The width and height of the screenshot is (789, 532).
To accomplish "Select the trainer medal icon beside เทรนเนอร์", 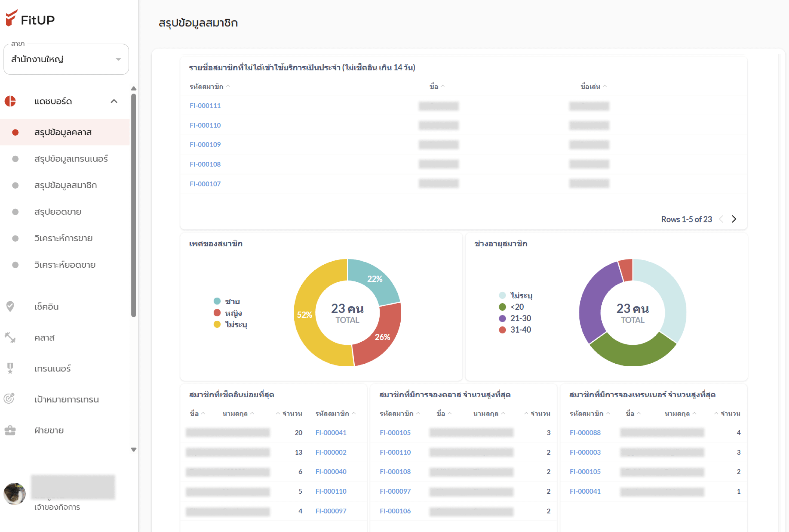I will 10,369.
